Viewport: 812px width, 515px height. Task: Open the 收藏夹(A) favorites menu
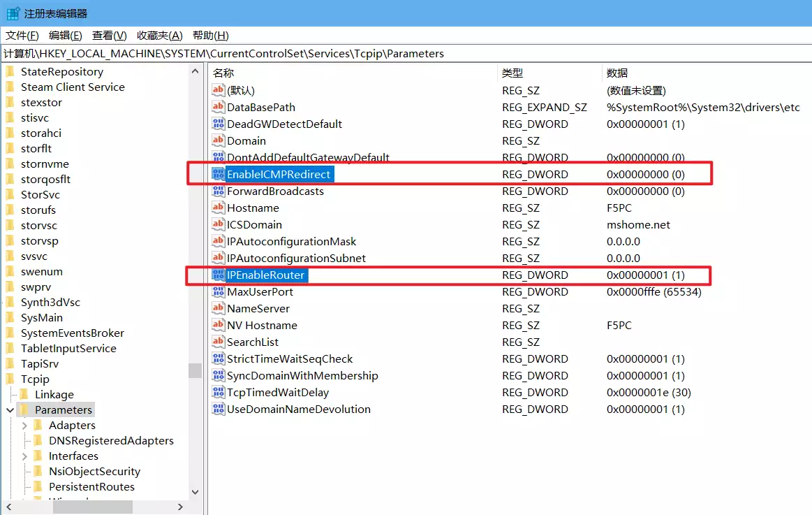(x=159, y=36)
